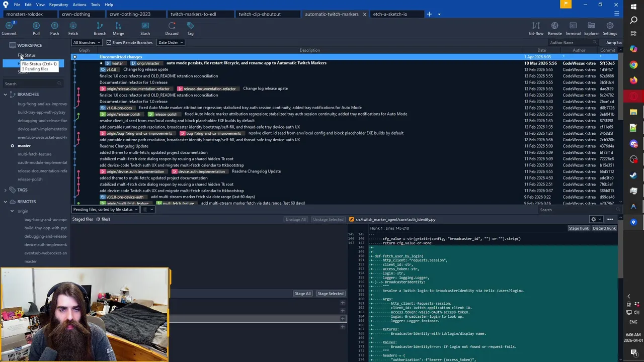This screenshot has height=362, width=644.
Task: Click the yellow flag notification icon
Action: pos(566,5)
